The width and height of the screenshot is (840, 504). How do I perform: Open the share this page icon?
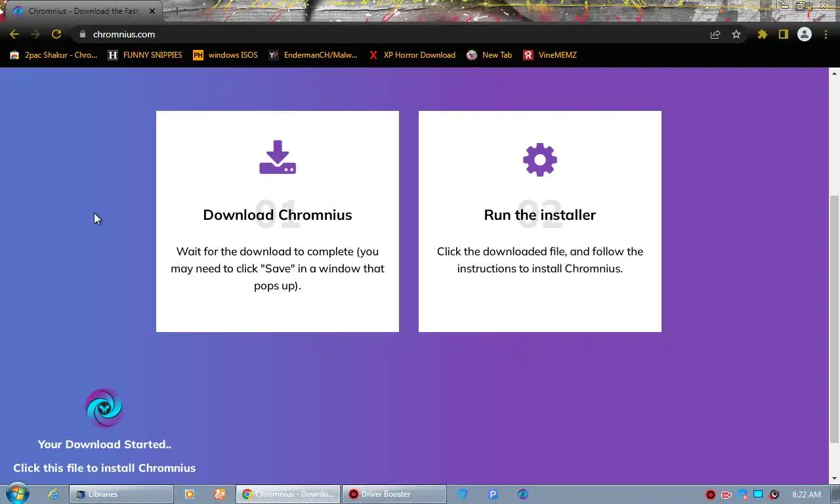pyautogui.click(x=715, y=34)
